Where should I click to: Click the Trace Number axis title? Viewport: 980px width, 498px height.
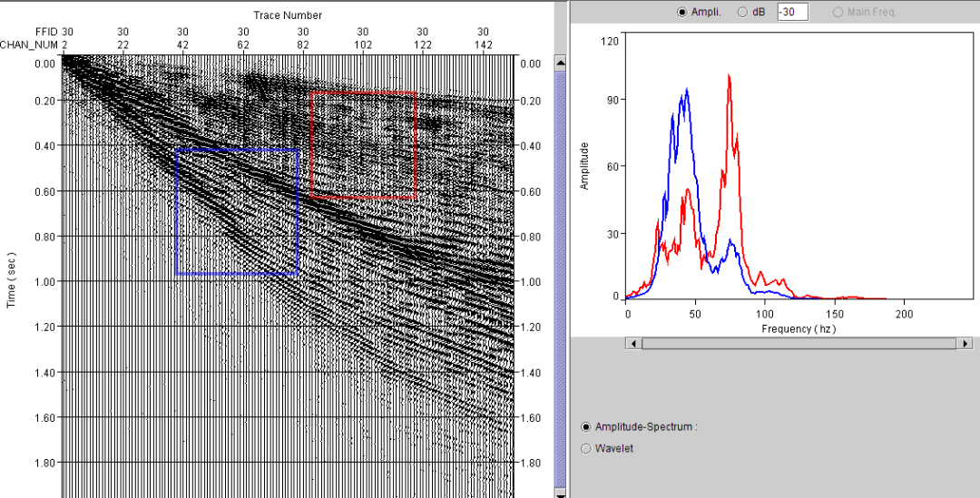(x=287, y=15)
